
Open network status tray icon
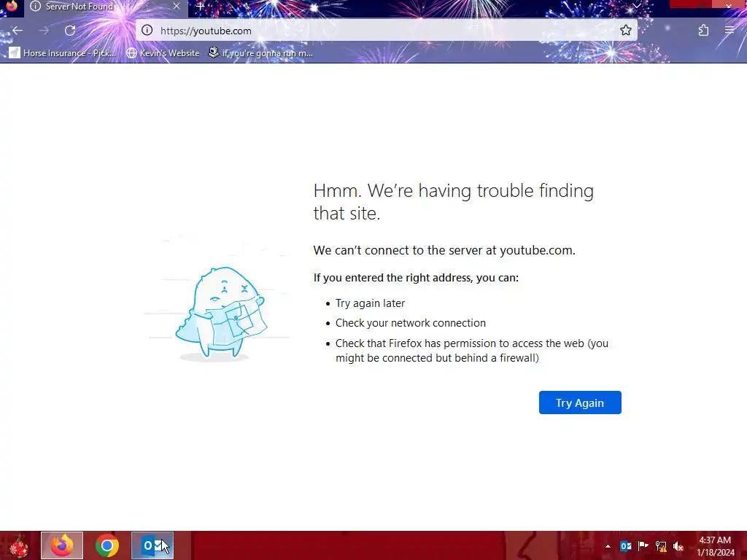(661, 546)
